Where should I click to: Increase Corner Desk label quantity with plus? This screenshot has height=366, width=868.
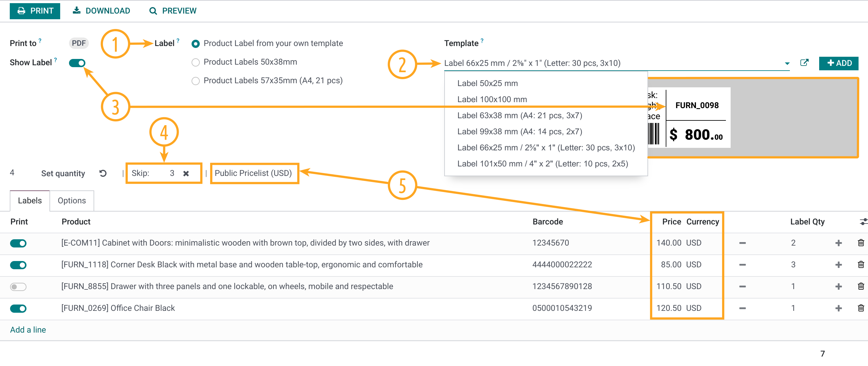pos(838,265)
